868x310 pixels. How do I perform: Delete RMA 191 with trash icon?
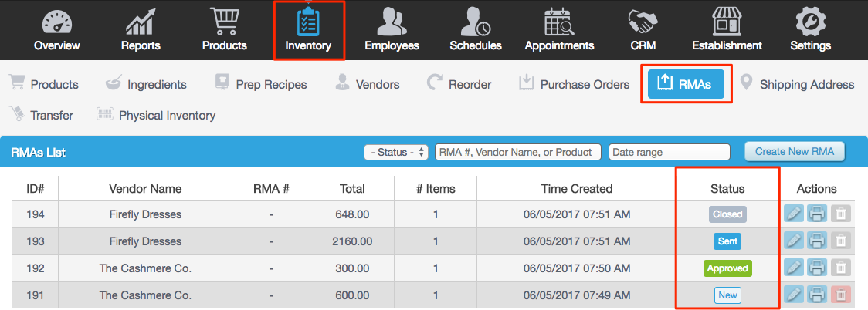pyautogui.click(x=840, y=295)
